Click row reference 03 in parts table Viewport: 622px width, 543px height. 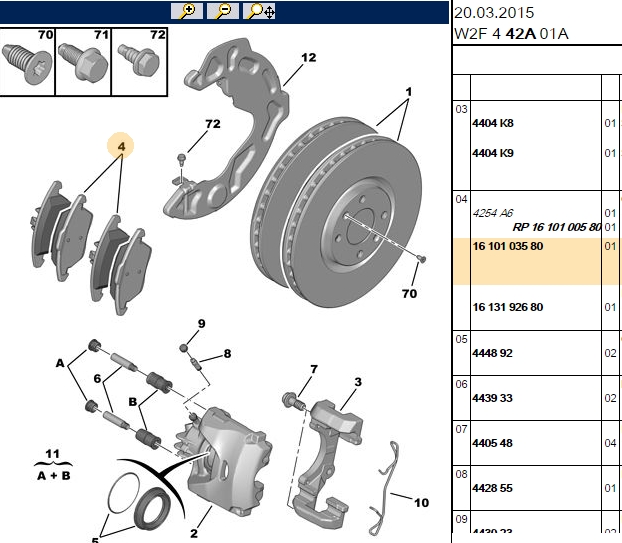point(461,109)
